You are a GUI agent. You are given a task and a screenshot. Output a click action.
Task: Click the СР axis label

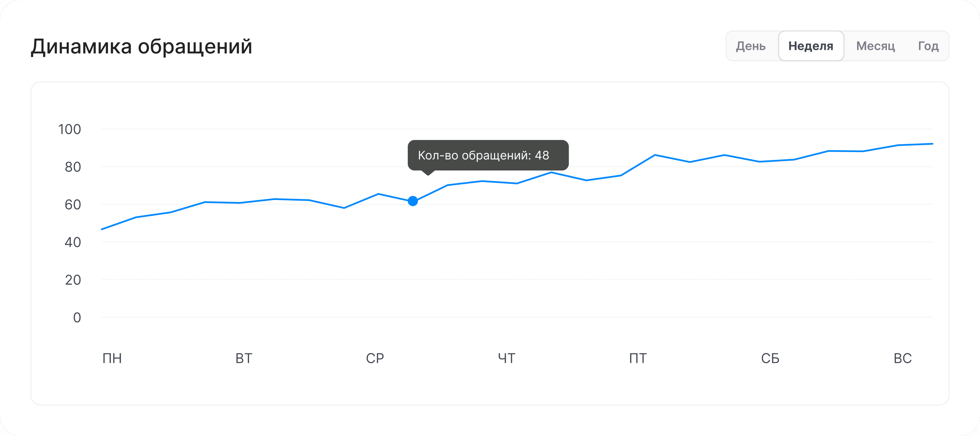point(375,358)
